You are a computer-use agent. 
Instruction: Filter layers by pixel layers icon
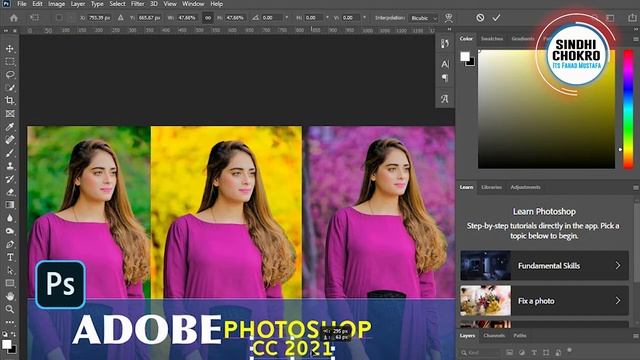coord(509,352)
